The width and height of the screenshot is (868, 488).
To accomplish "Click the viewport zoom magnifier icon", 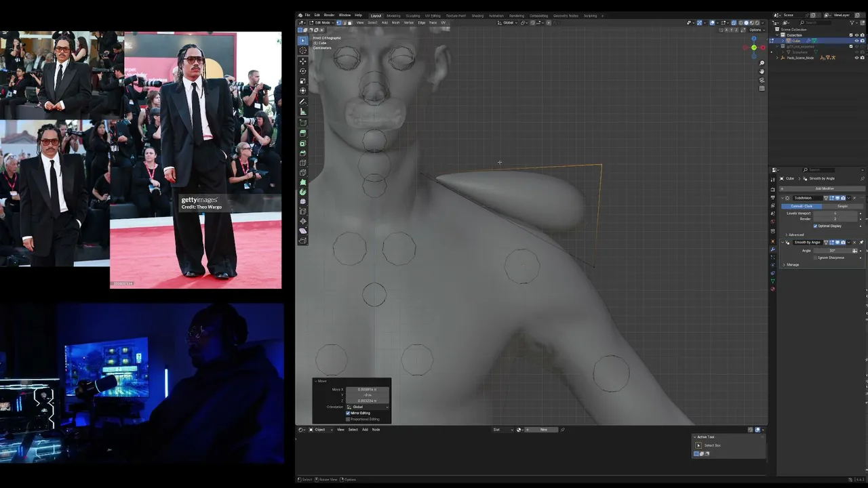I will tap(762, 64).
